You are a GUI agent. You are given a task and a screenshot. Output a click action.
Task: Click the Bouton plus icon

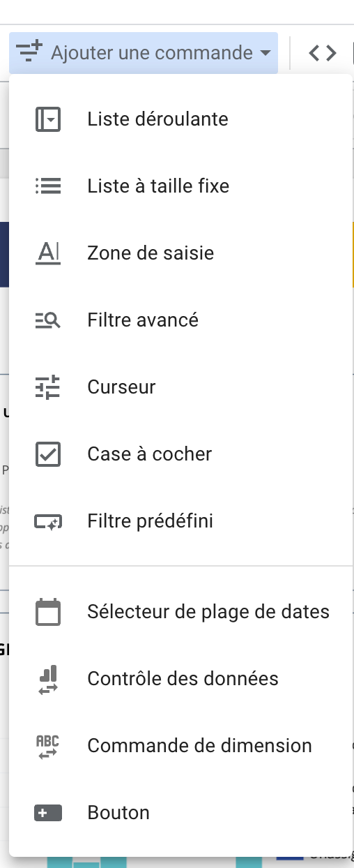(48, 813)
